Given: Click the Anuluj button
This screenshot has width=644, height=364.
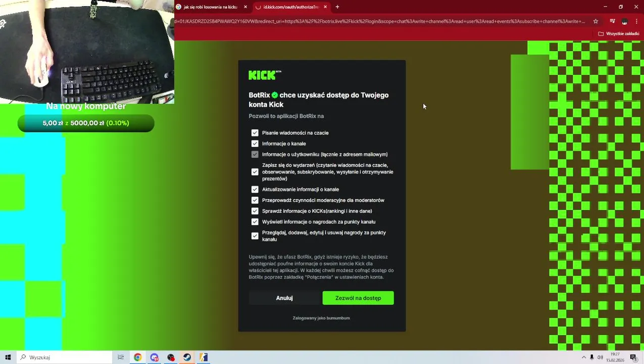Looking at the screenshot, I should coord(284,298).
